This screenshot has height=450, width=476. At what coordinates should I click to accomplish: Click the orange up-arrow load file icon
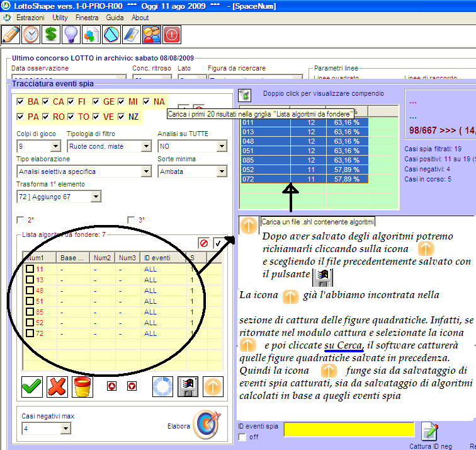[213, 386]
